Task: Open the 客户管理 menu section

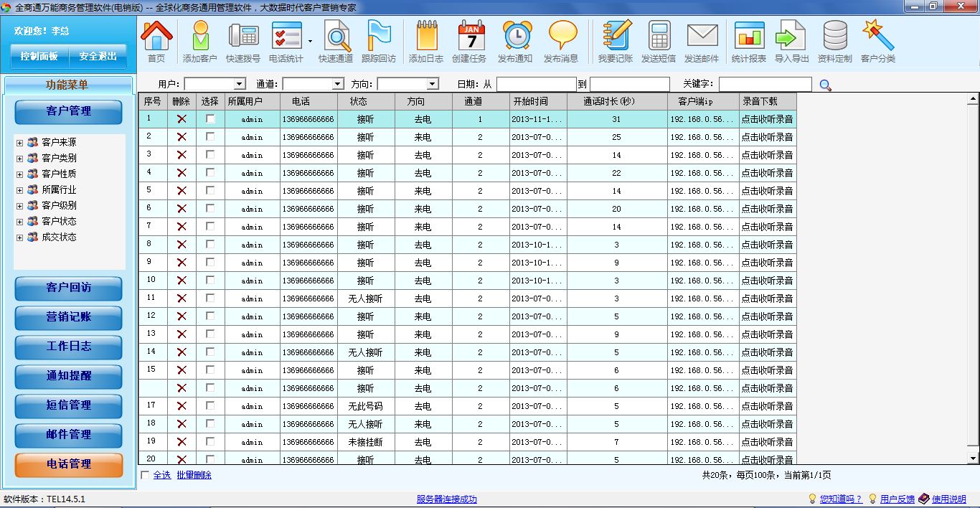Action: click(69, 111)
